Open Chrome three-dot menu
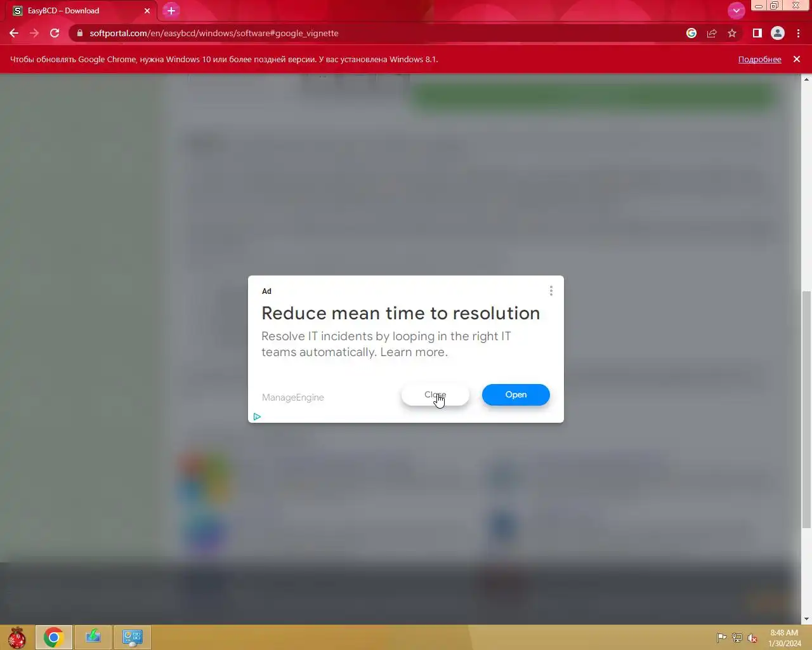This screenshot has width=812, height=650. (798, 33)
